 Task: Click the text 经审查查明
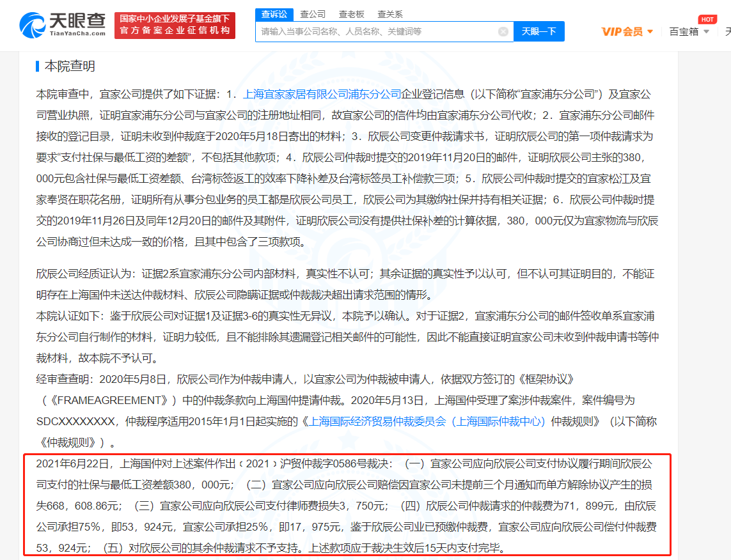[x=63, y=379]
